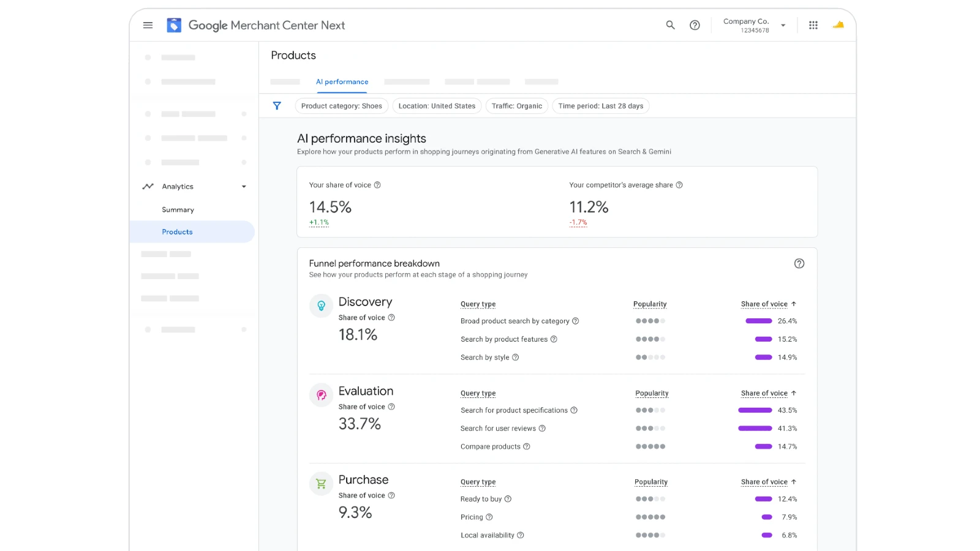This screenshot has height=551, width=980.
Task: Show info for Purchase share of voice
Action: click(391, 495)
